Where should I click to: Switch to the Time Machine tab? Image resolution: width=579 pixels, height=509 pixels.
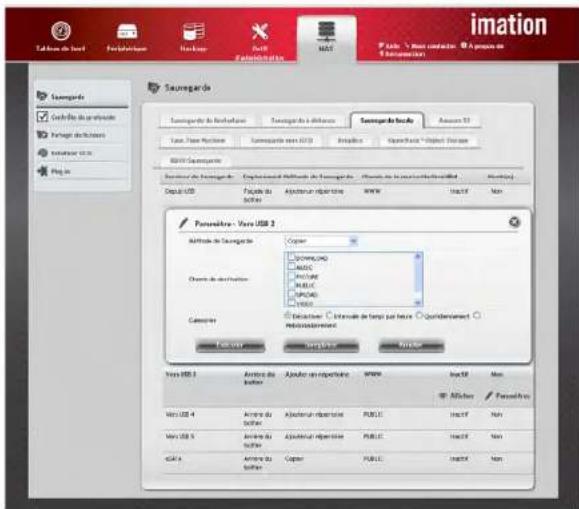(x=198, y=140)
